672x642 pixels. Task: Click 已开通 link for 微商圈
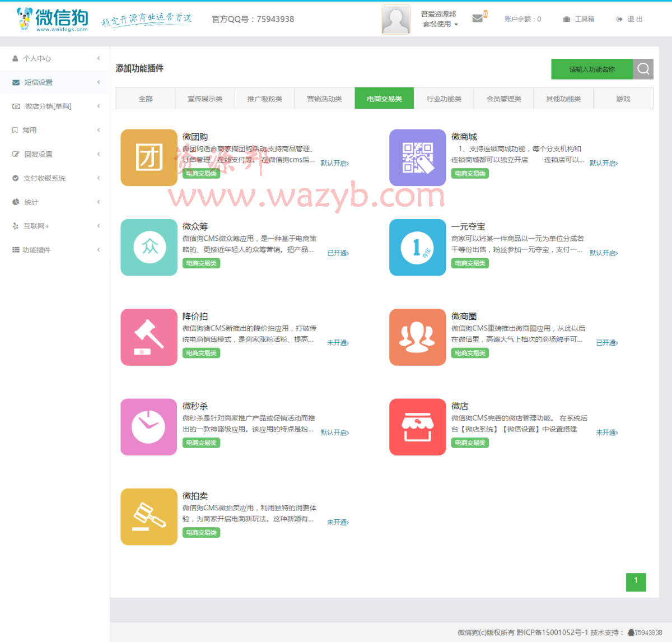[607, 343]
